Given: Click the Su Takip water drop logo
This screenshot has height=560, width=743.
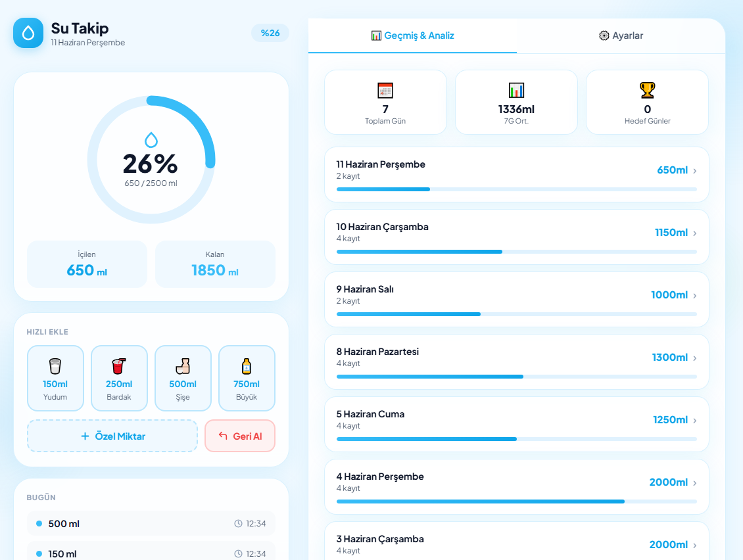Looking at the screenshot, I should [28, 33].
